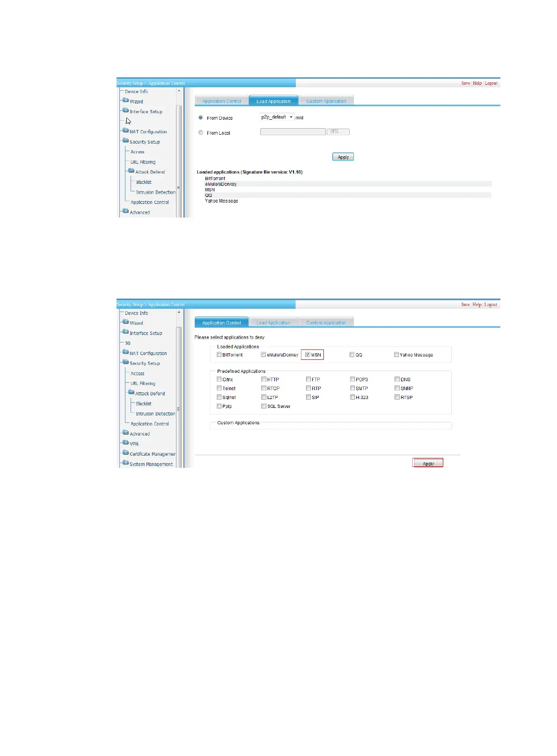The height and width of the screenshot is (756, 557).
Task: Tick the HTTP checkbox
Action: tap(264, 379)
